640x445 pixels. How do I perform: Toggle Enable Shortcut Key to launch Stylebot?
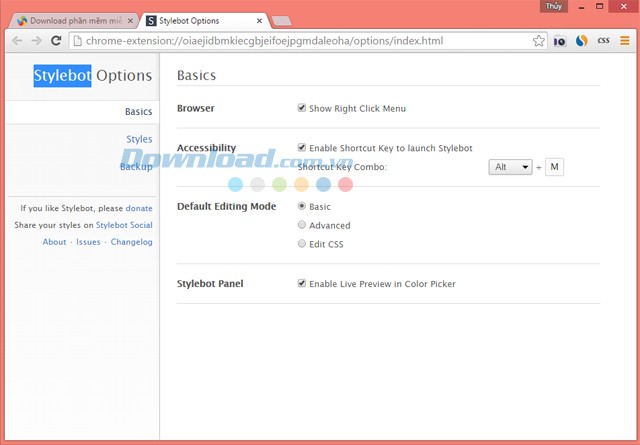click(x=302, y=148)
